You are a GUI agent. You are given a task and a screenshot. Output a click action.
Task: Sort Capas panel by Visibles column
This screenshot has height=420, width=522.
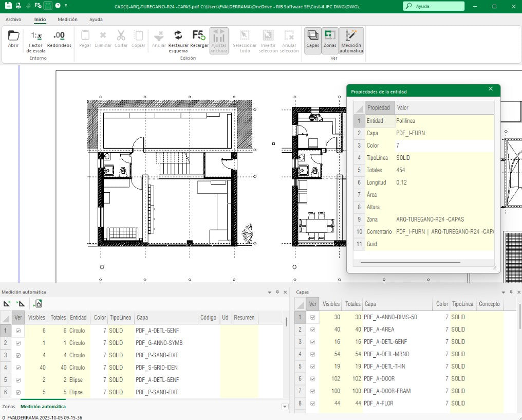coord(331,304)
